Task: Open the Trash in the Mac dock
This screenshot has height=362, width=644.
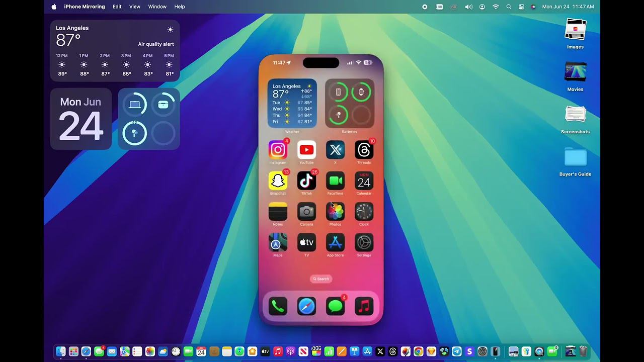Action: pos(583,351)
